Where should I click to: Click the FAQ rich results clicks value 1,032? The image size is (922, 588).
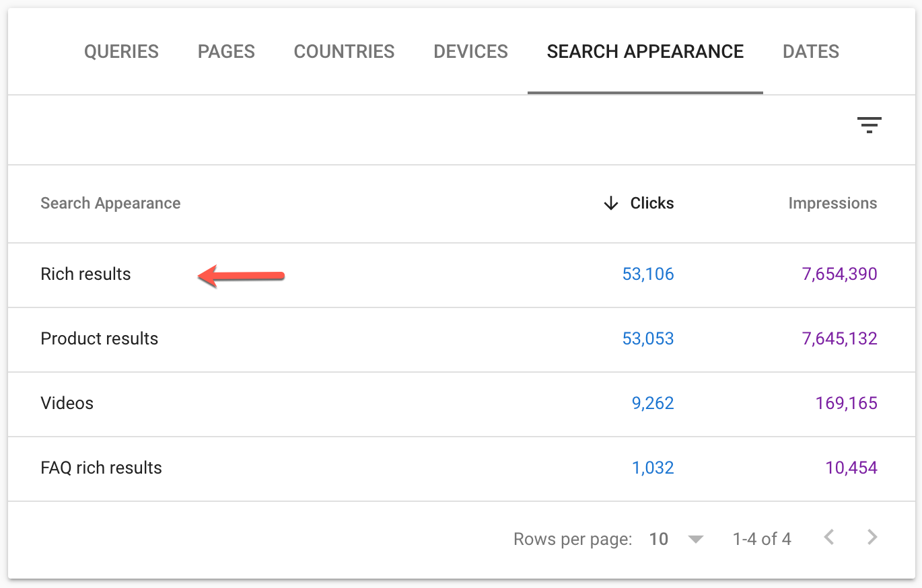[x=653, y=468]
